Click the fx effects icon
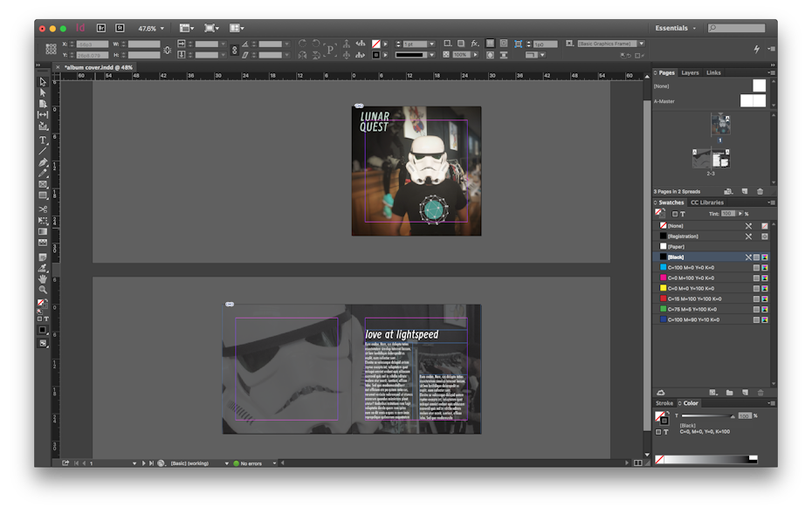The width and height of the screenshot is (812, 514). coord(475,44)
